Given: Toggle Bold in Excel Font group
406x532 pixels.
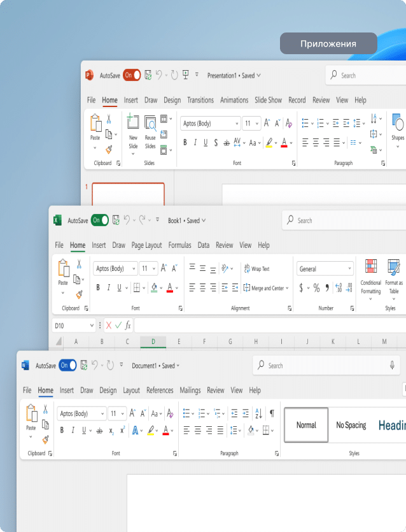Looking at the screenshot, I should point(98,288).
